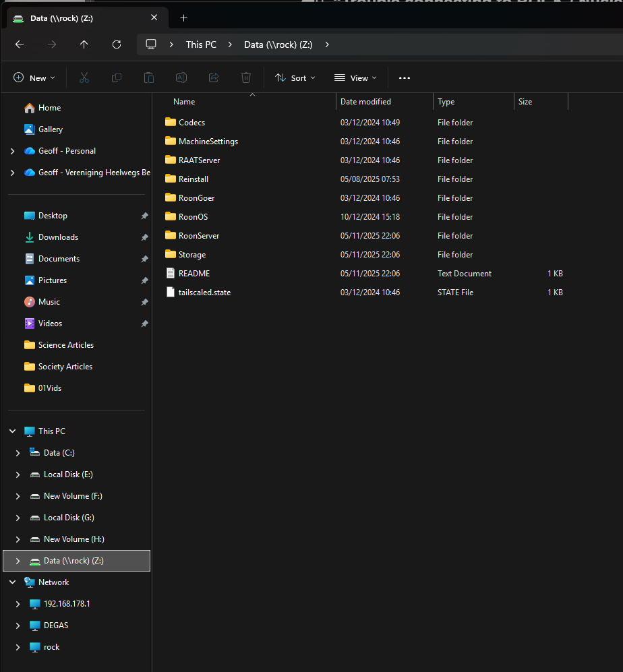Refresh the current folder view

click(117, 44)
